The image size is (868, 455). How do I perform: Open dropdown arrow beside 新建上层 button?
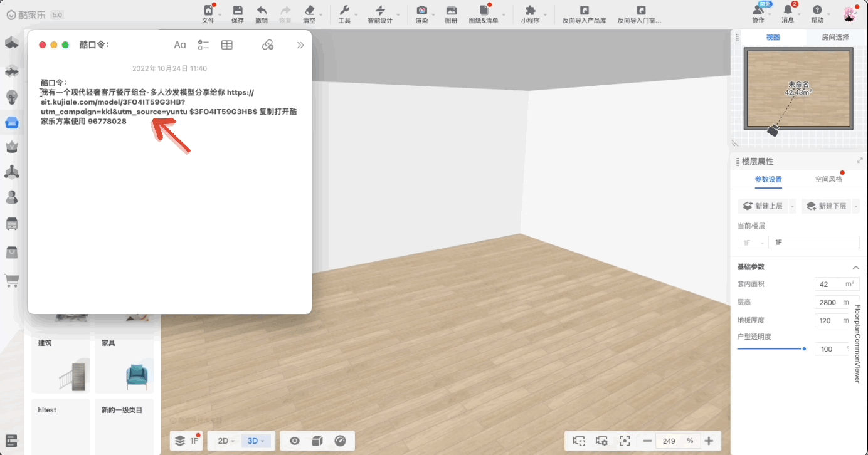(x=792, y=206)
